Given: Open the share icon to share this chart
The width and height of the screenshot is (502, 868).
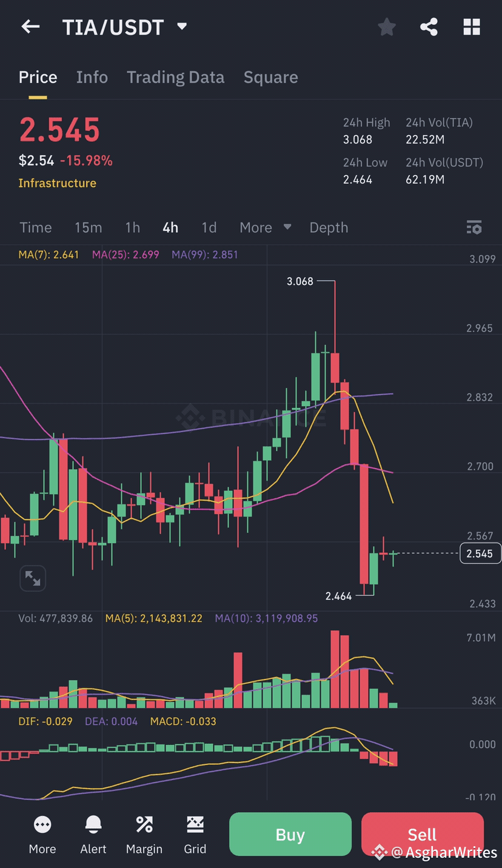Looking at the screenshot, I should coord(429,27).
